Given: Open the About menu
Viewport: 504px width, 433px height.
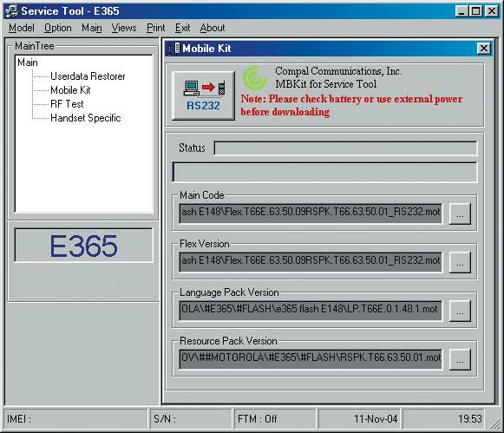Looking at the screenshot, I should click(x=213, y=28).
